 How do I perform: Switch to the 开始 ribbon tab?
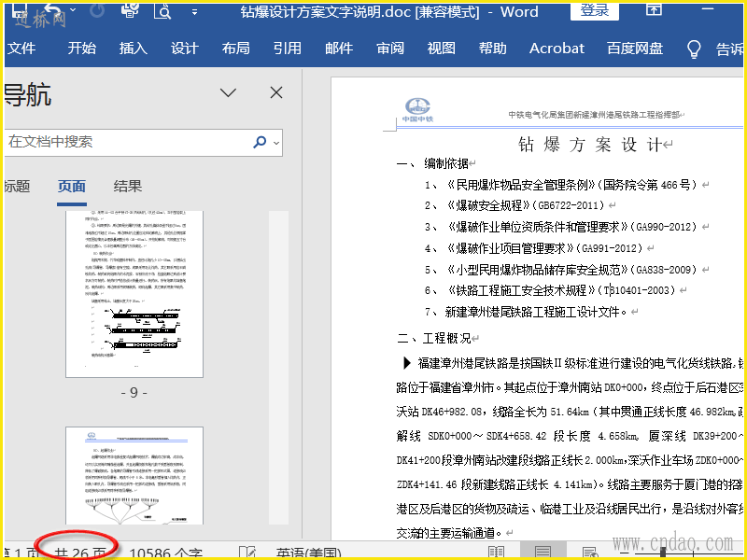pos(81,49)
